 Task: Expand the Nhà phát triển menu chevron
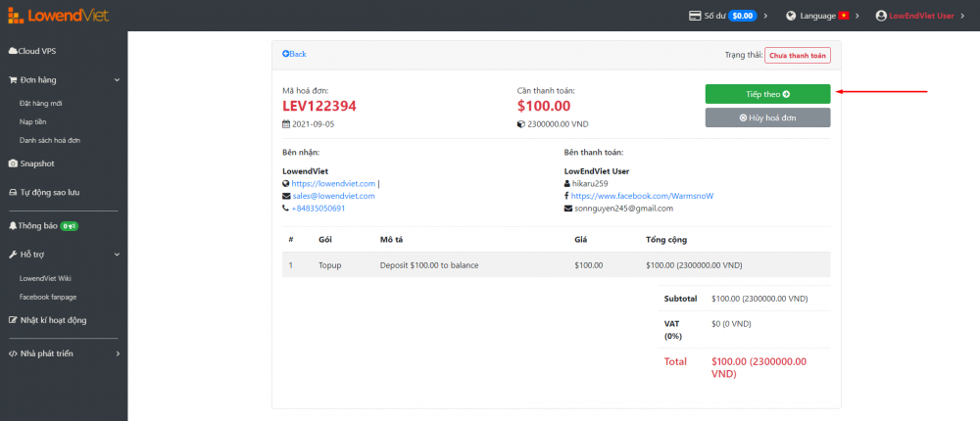point(117,353)
